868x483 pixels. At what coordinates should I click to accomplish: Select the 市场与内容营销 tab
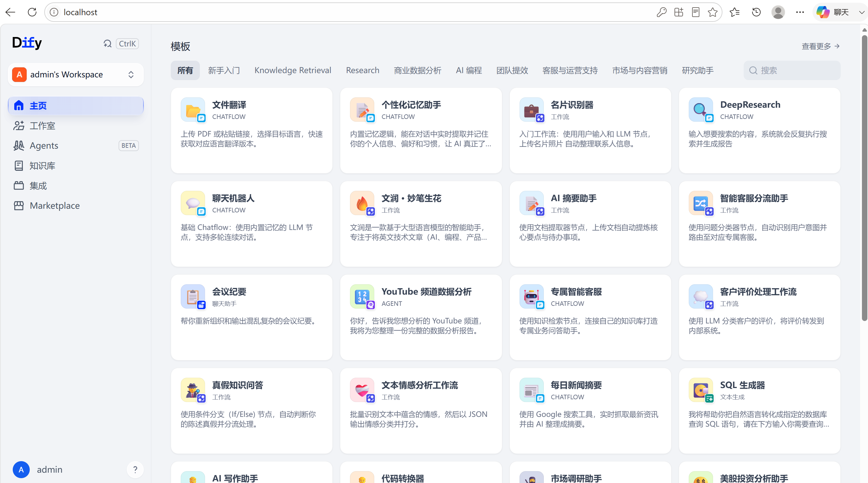coord(640,70)
